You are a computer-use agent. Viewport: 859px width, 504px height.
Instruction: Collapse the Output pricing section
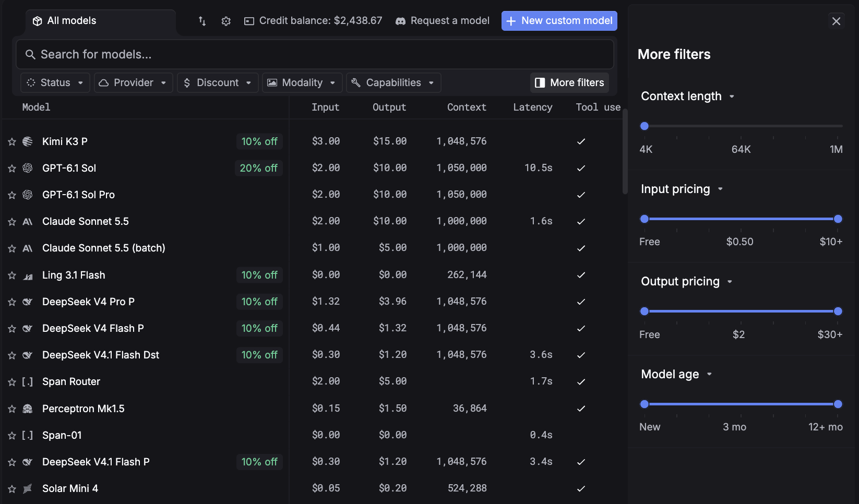pyautogui.click(x=686, y=281)
